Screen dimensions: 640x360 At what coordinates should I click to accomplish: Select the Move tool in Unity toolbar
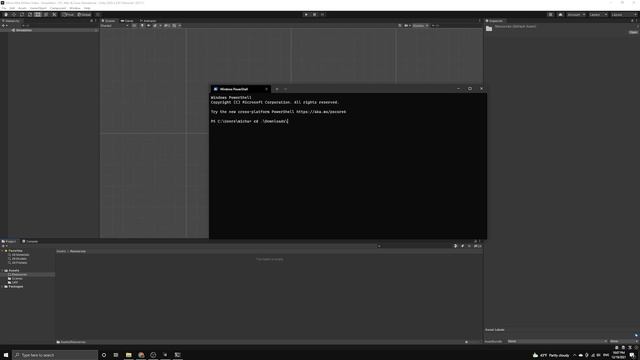point(14,15)
